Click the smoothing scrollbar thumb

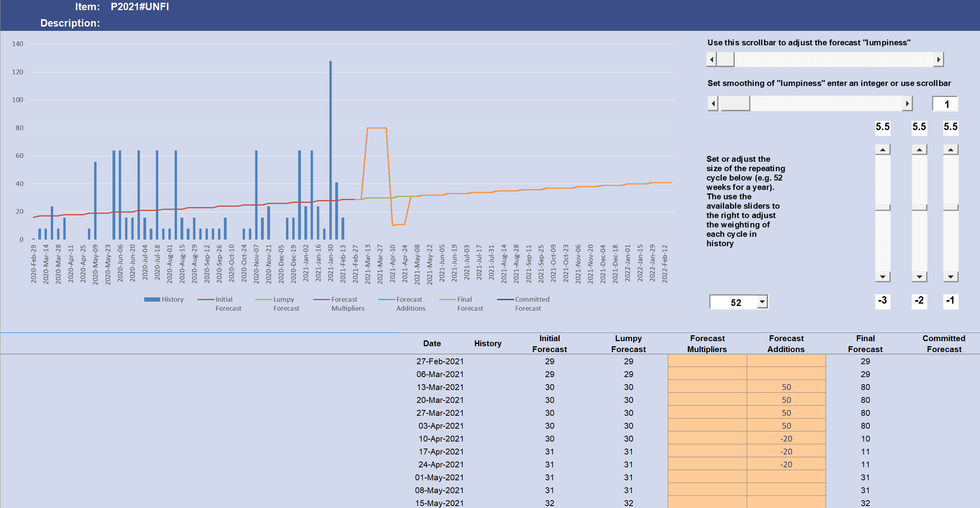coord(735,104)
